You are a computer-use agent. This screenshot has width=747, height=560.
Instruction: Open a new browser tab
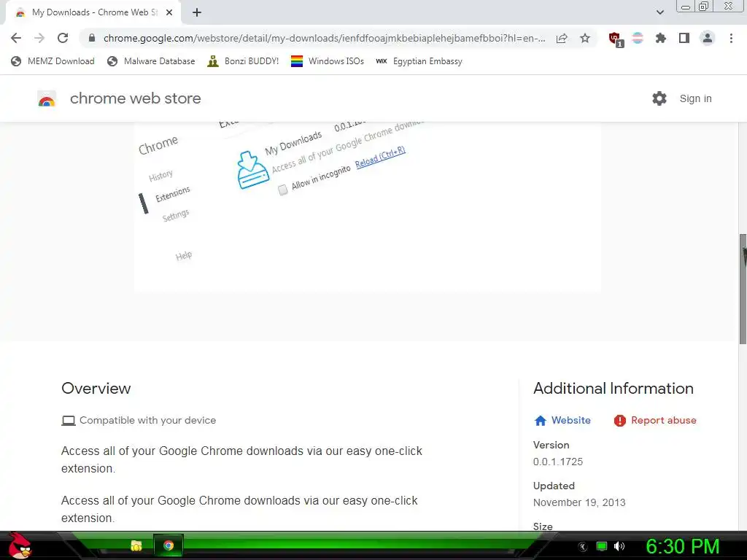tap(197, 12)
